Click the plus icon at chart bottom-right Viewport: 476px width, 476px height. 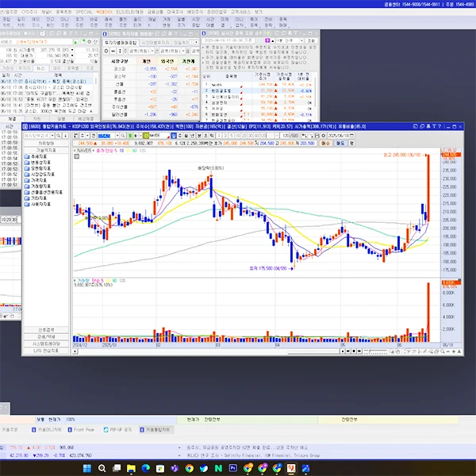tap(454, 351)
